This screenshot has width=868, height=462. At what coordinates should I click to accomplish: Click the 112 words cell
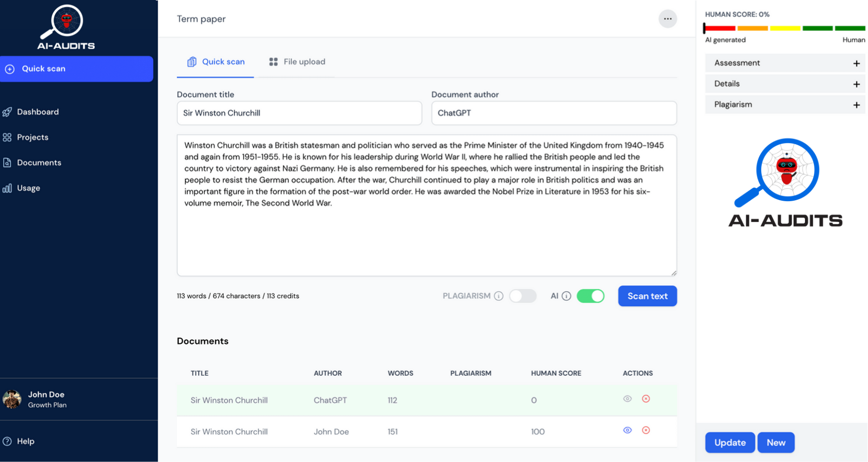392,400
